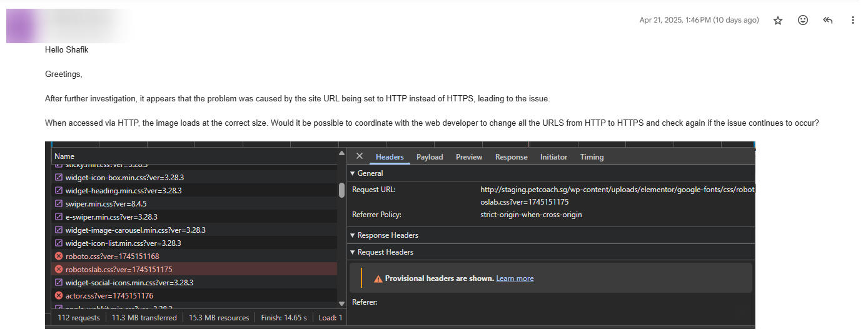Open the Preview tab
This screenshot has height=336, width=868.
[x=469, y=157]
